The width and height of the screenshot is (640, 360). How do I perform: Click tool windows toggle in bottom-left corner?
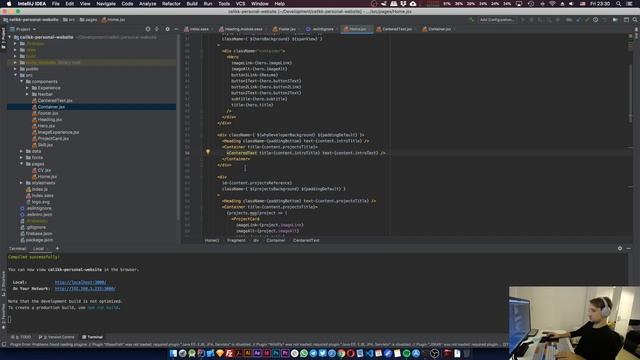click(4, 344)
